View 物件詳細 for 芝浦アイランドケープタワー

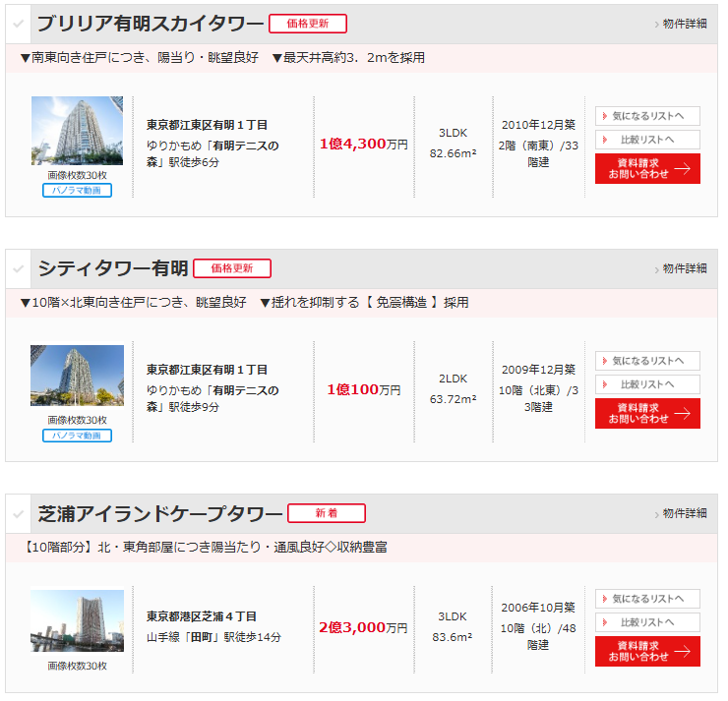click(681, 514)
